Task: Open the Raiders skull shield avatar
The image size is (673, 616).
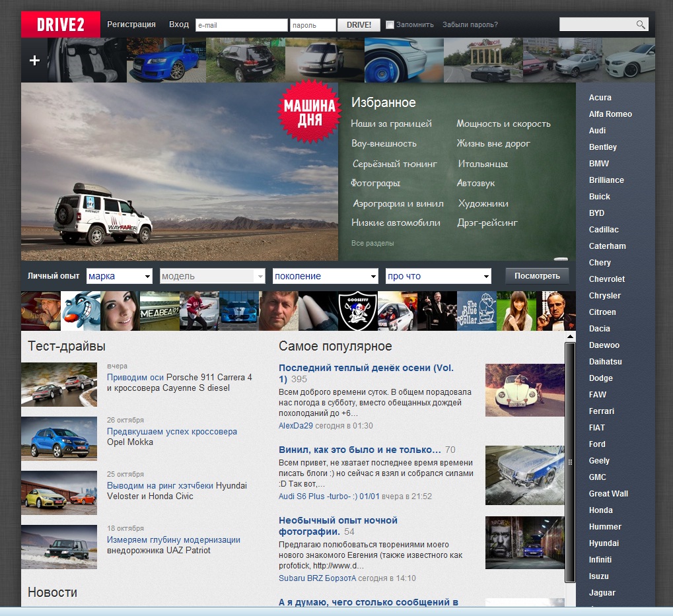Action: 357,311
